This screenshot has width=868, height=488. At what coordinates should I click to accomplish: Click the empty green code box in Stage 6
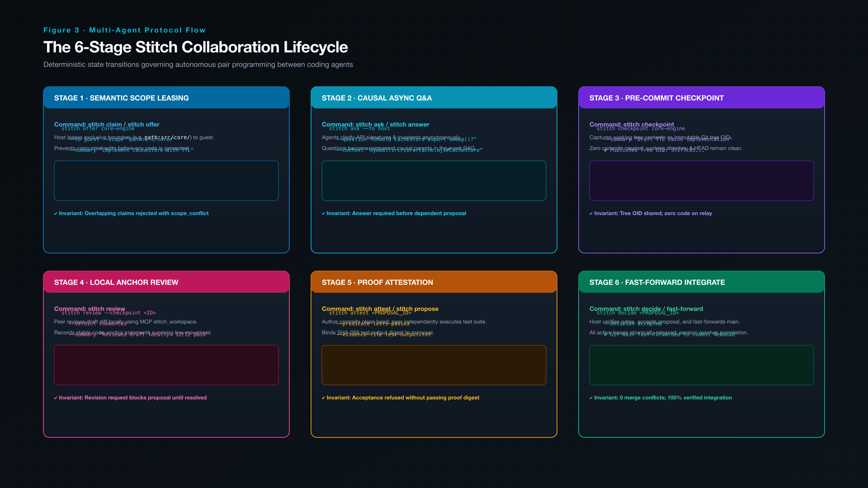tap(702, 365)
